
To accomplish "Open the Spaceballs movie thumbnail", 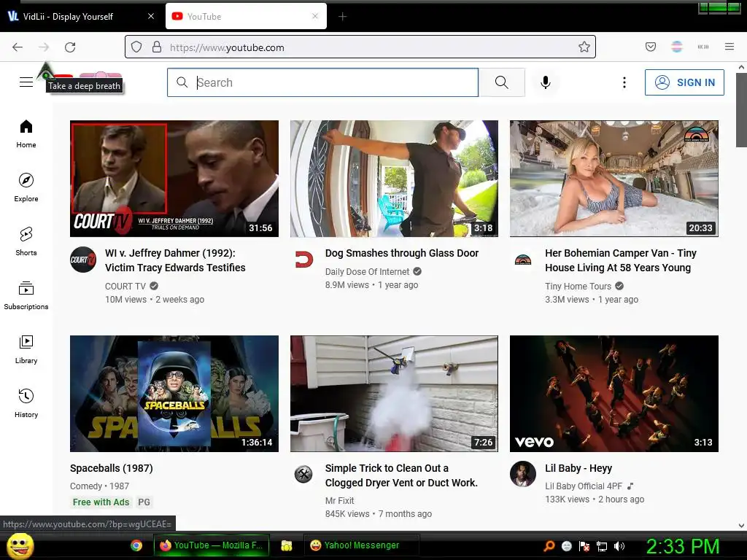I will click(174, 394).
